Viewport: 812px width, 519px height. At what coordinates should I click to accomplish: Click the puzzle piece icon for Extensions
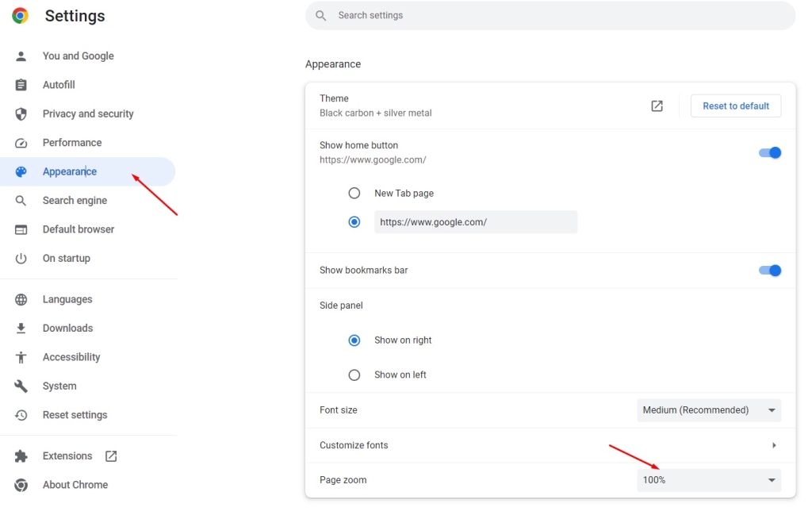pyautogui.click(x=21, y=456)
